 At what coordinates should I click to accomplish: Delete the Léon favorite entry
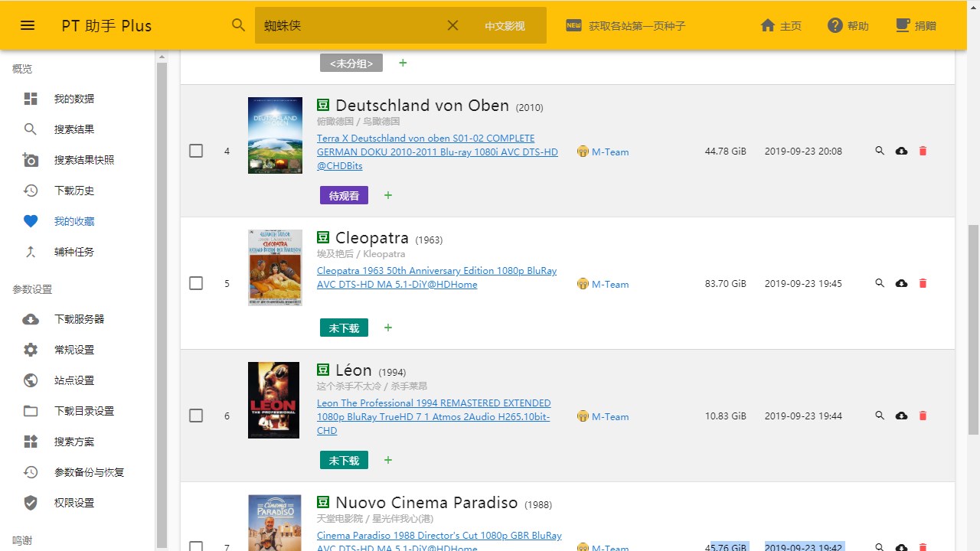click(923, 416)
